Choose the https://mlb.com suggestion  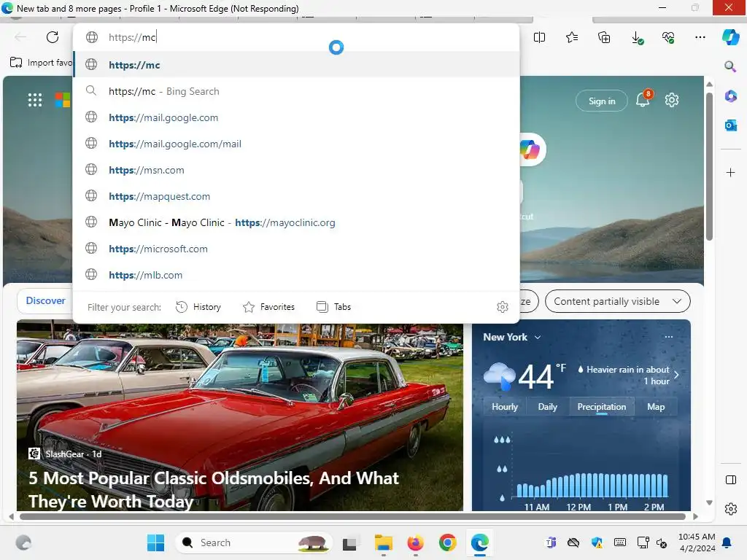(x=296, y=274)
